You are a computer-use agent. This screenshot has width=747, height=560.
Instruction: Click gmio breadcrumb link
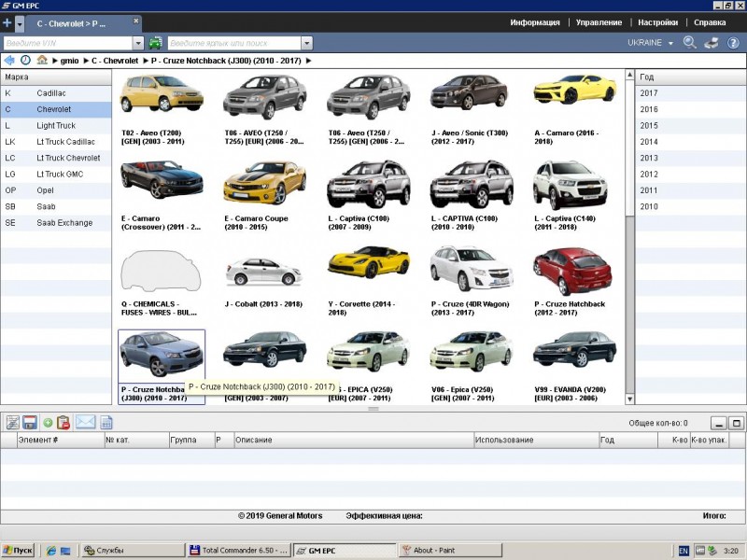click(69, 61)
